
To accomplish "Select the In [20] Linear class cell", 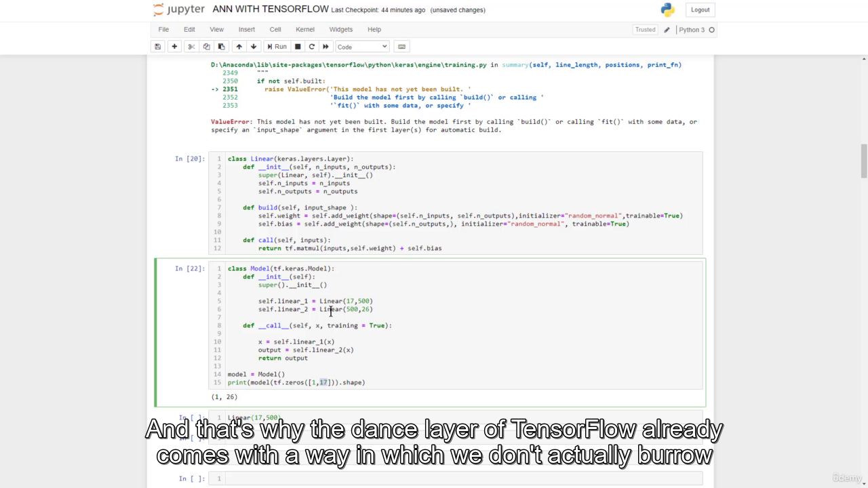I will 455,203.
